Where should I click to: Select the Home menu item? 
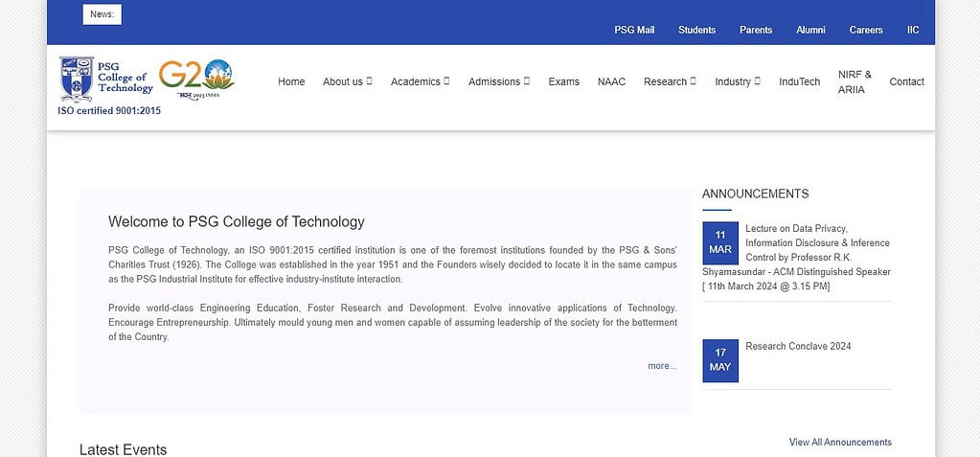click(291, 81)
